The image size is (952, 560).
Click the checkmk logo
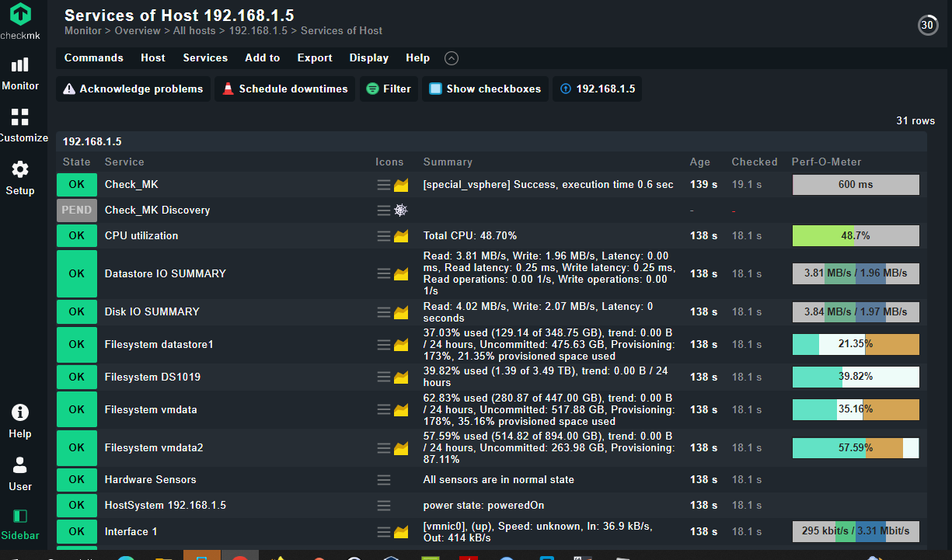20,21
